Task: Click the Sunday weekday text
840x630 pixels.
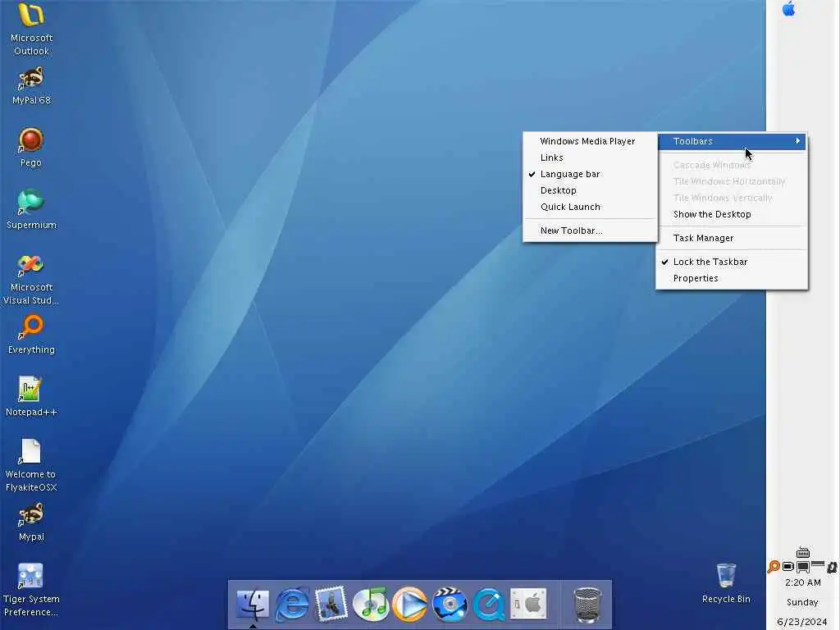Action: pos(802,602)
